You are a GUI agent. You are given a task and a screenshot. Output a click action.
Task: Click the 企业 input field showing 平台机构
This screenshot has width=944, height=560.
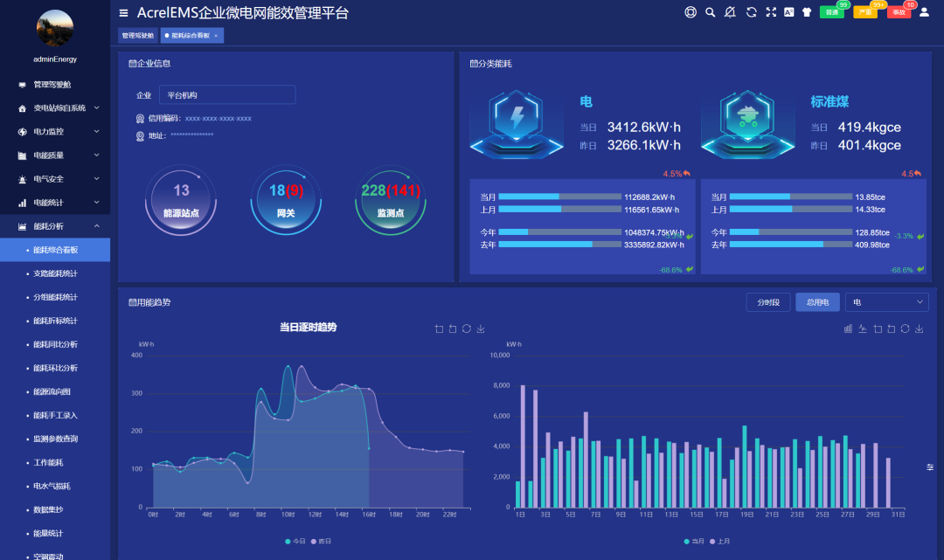226,95
